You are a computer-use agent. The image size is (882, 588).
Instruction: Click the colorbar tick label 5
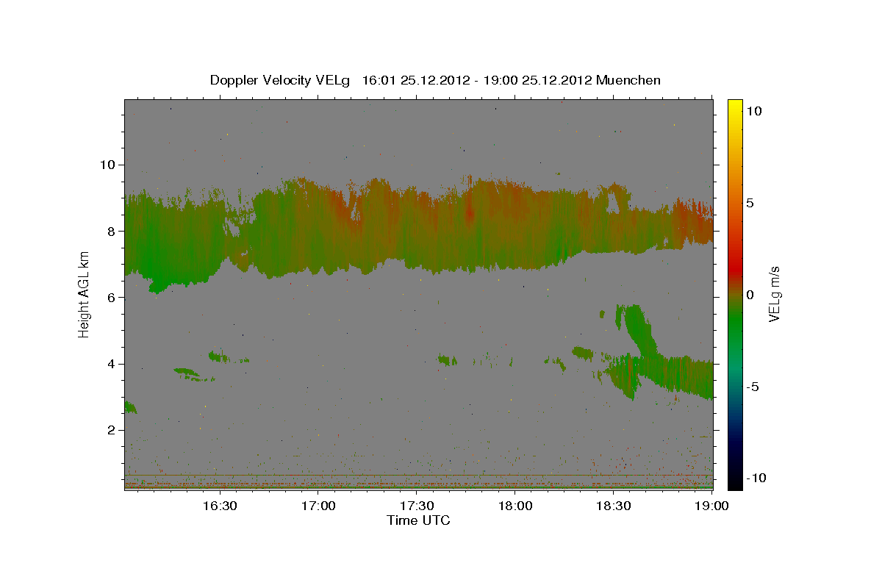[x=750, y=203]
